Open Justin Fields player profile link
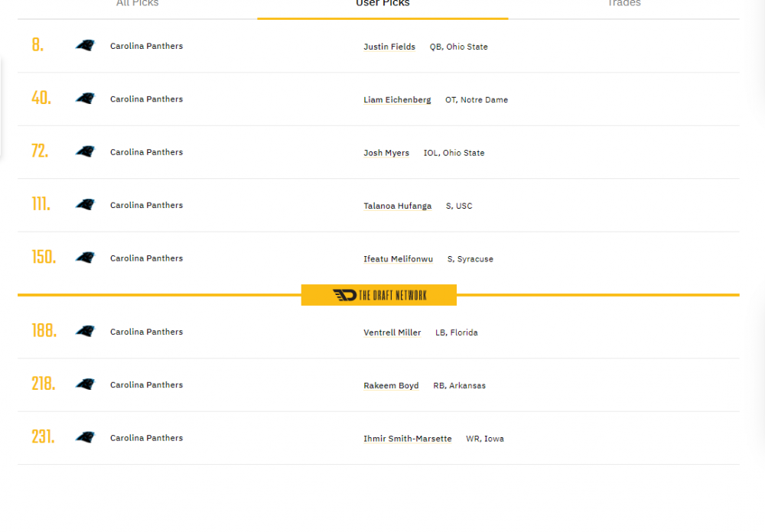Image resolution: width=765 pixels, height=532 pixels. coord(389,47)
